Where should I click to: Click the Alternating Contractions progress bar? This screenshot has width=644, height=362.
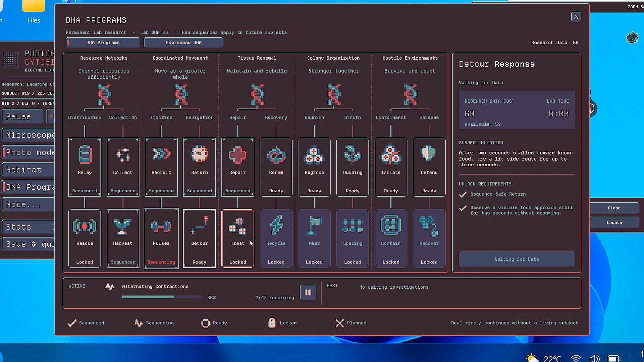click(162, 297)
